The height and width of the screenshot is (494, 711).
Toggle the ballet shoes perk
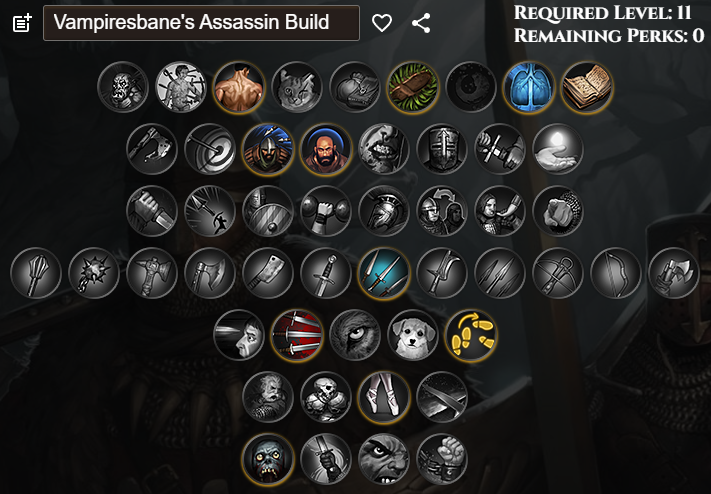point(384,397)
